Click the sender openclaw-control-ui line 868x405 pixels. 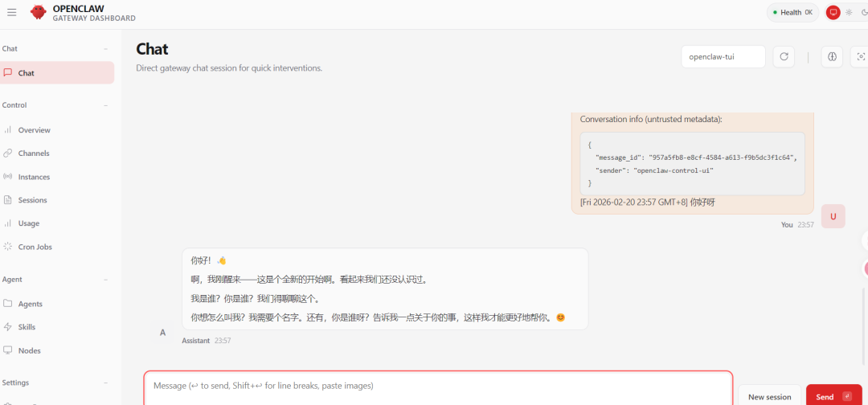[654, 170]
